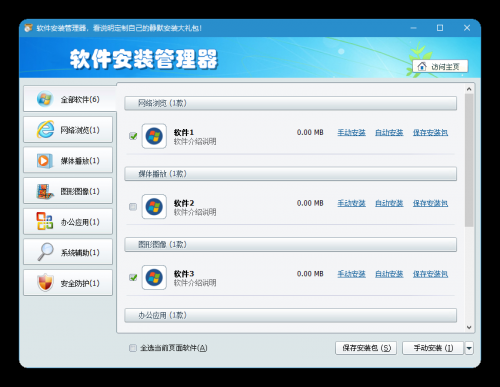Click the 媒体播放 (1款) group header
The height and width of the screenshot is (387, 500).
coord(290,174)
